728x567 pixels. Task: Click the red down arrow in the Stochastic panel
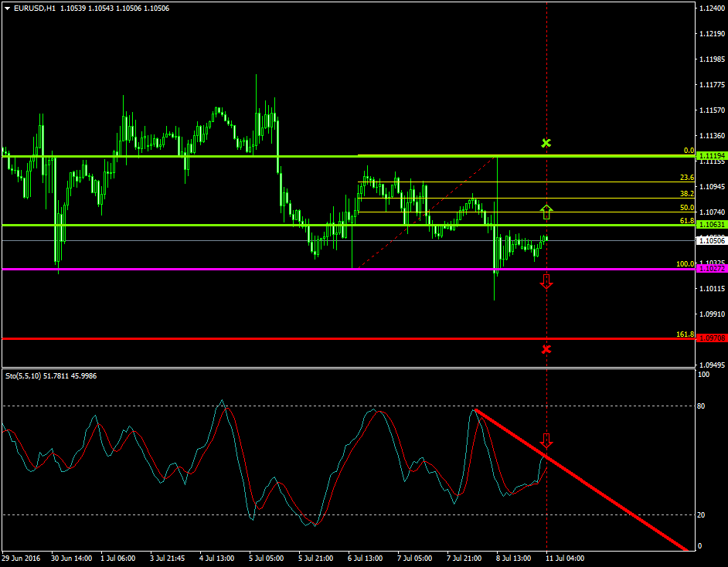coord(546,441)
